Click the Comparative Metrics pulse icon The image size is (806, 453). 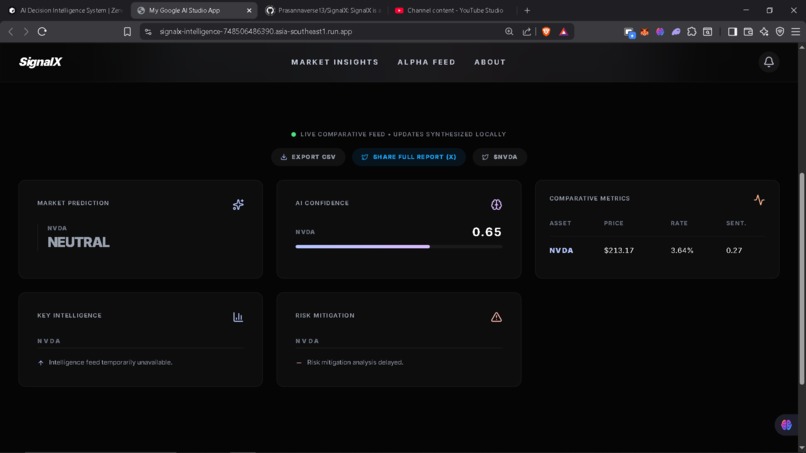(759, 200)
